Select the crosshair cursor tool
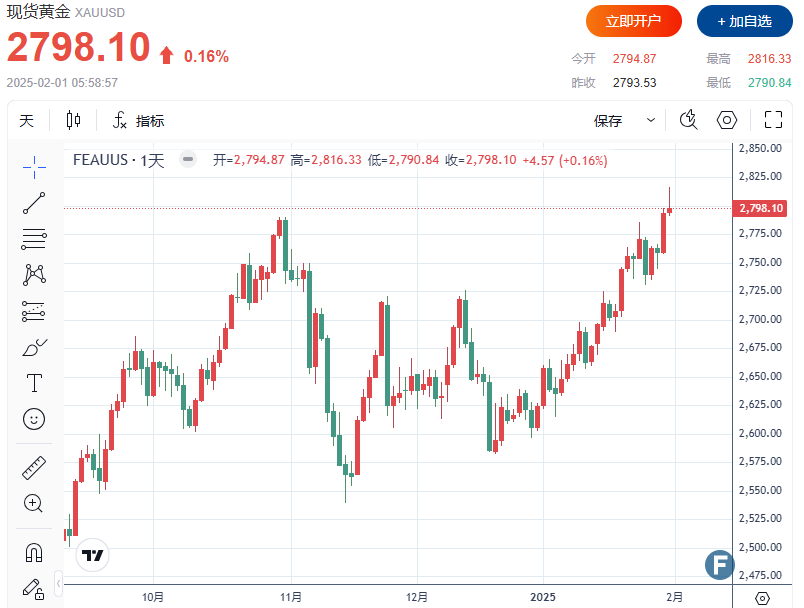 click(34, 165)
